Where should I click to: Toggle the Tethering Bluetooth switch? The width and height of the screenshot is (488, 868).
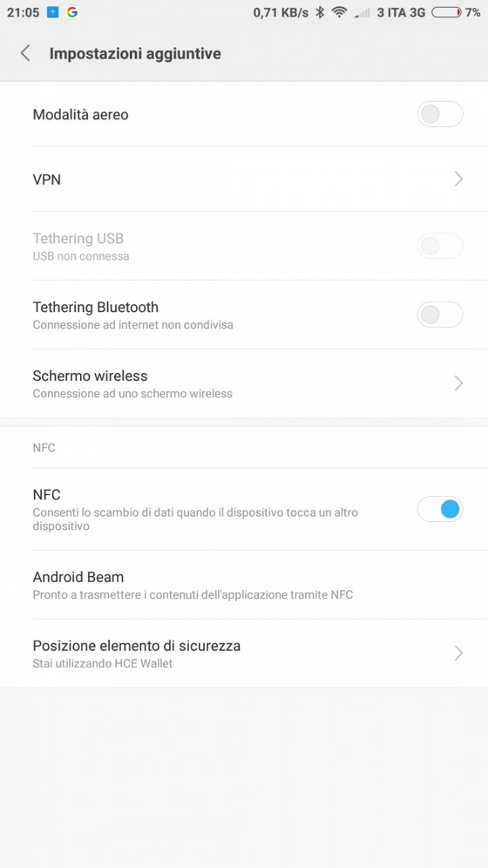[x=440, y=315]
